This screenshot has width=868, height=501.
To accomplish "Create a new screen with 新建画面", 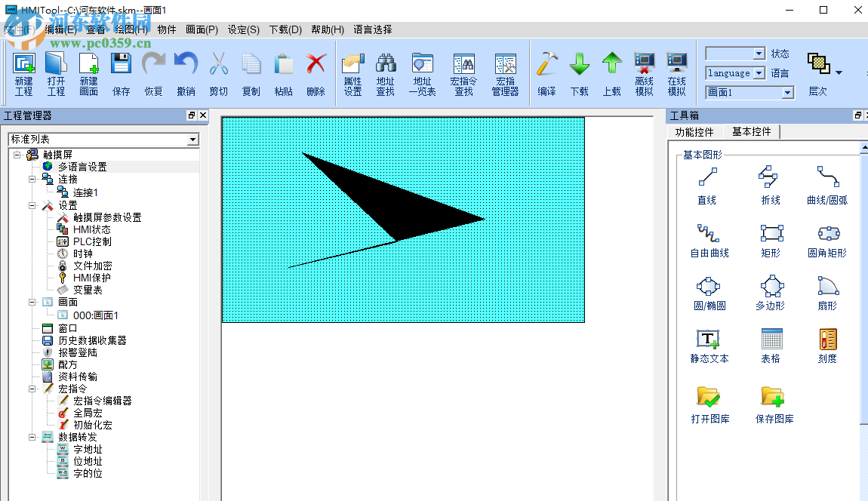I will point(88,74).
